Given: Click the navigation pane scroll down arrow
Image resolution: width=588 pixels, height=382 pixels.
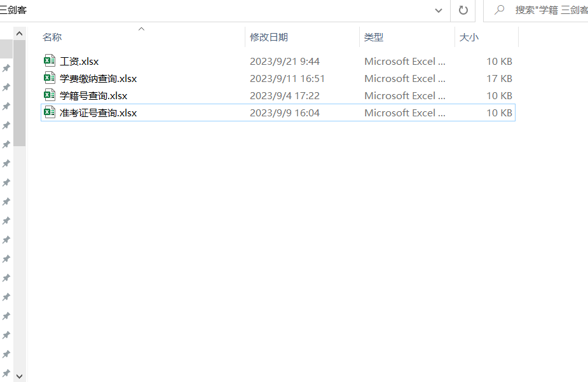Looking at the screenshot, I should (20, 376).
